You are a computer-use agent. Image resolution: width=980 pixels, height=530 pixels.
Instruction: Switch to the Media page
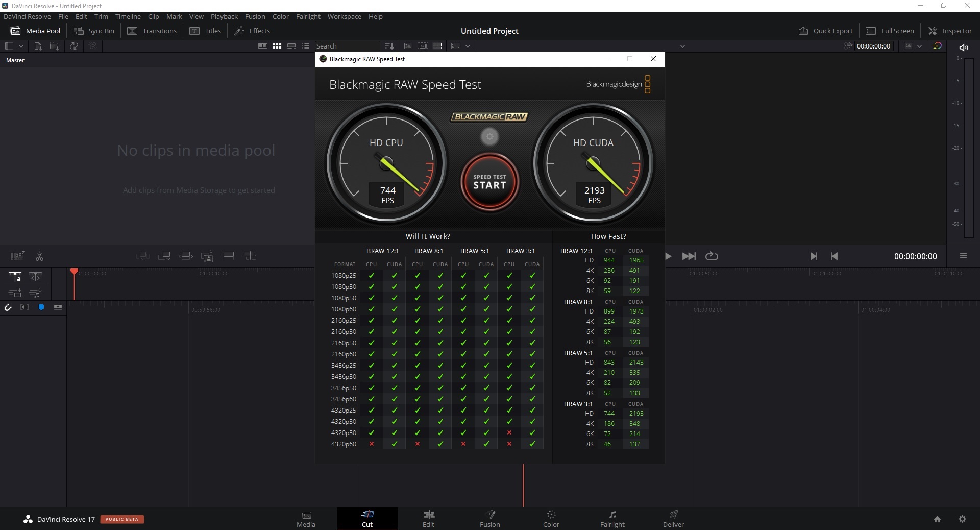pyautogui.click(x=306, y=519)
